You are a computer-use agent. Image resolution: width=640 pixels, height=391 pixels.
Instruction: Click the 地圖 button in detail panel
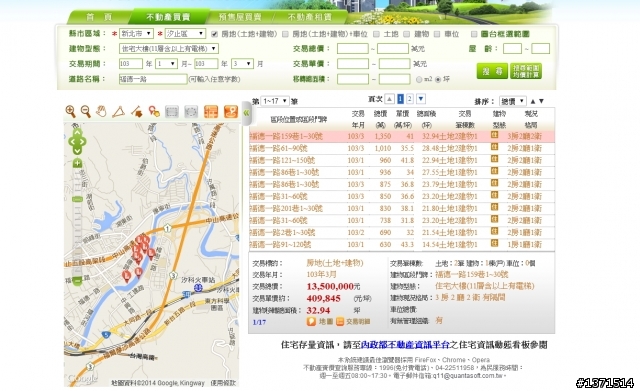[320, 322]
